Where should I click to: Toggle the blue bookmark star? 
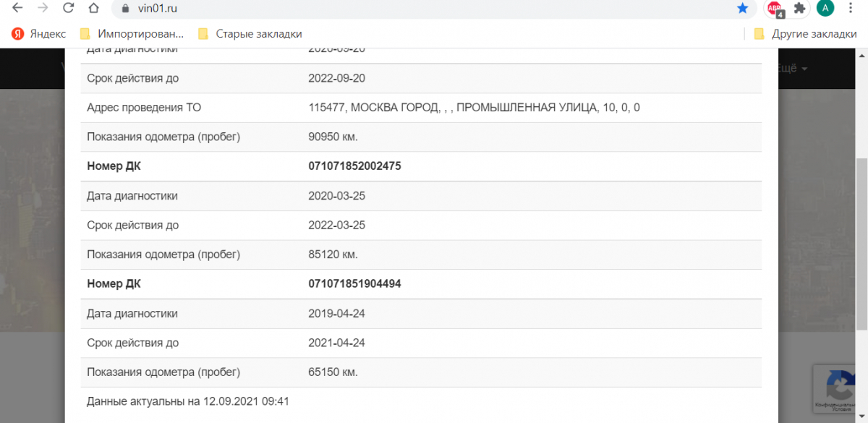click(742, 9)
